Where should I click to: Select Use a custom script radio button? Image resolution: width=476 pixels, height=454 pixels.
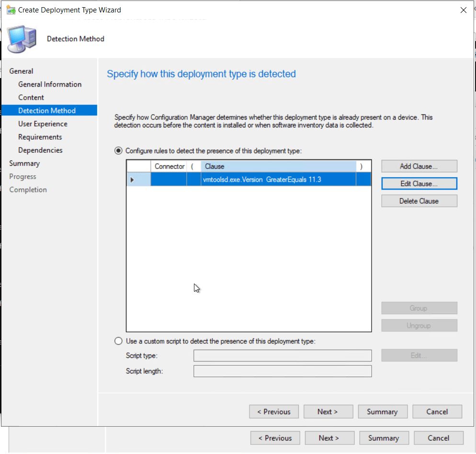click(119, 341)
